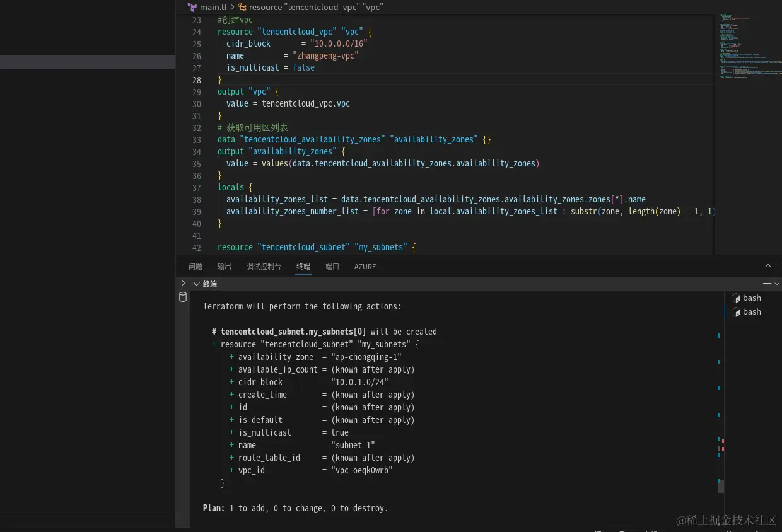Expand the right-arrow chevron left of 终端 header
Screen dimensions: 782x532
pyautogui.click(x=183, y=284)
